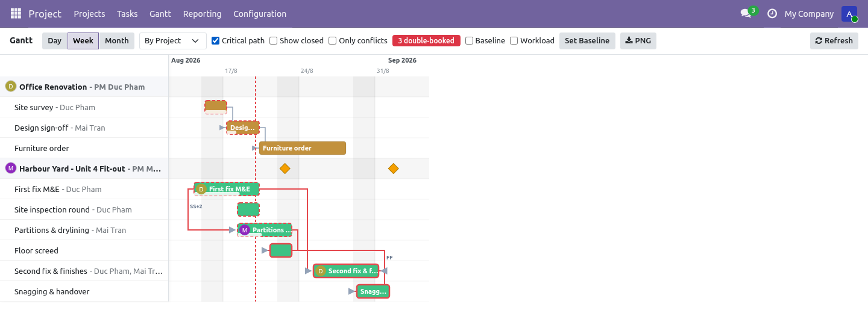Viewport: 868px width, 316px height.
Task: Click the Floor screed row label
Action: pos(36,250)
